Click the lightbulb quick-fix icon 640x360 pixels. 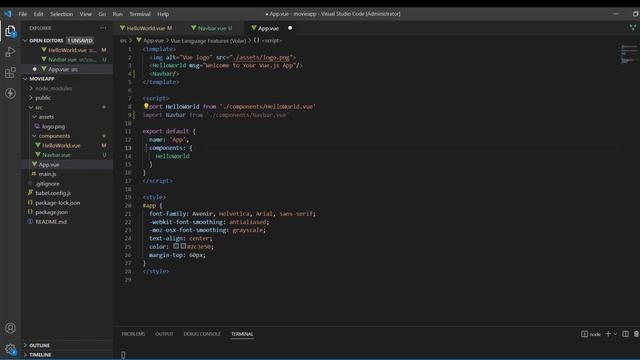(146, 107)
